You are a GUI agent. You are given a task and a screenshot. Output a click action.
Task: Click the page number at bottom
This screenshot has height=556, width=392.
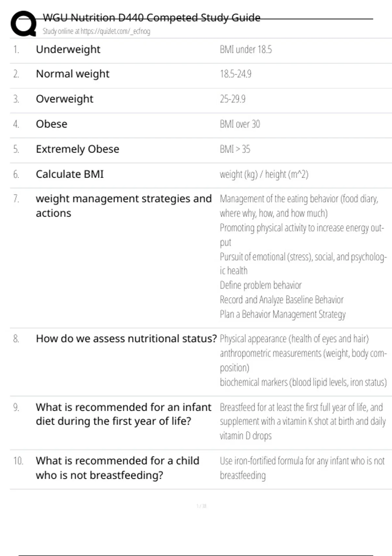201,506
